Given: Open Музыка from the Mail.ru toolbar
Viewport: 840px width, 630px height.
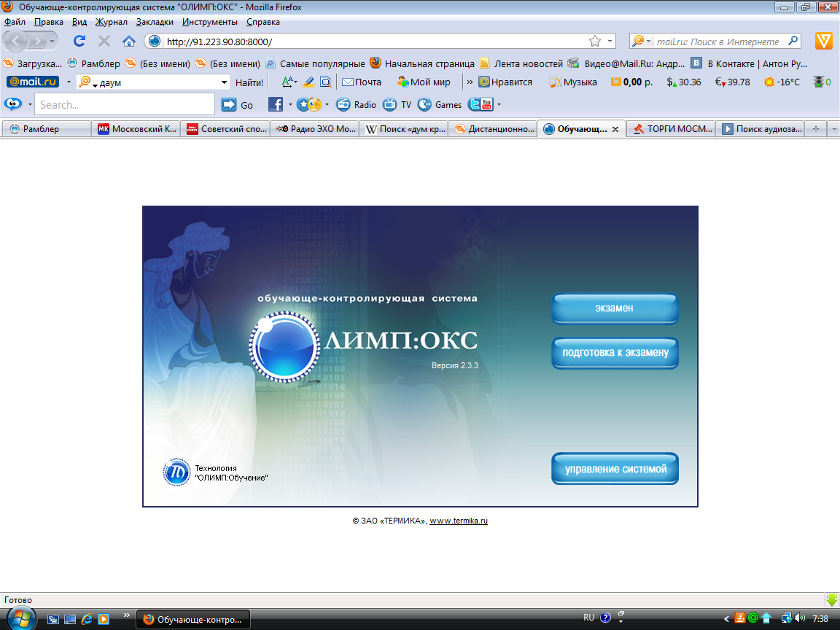Looking at the screenshot, I should [572, 82].
